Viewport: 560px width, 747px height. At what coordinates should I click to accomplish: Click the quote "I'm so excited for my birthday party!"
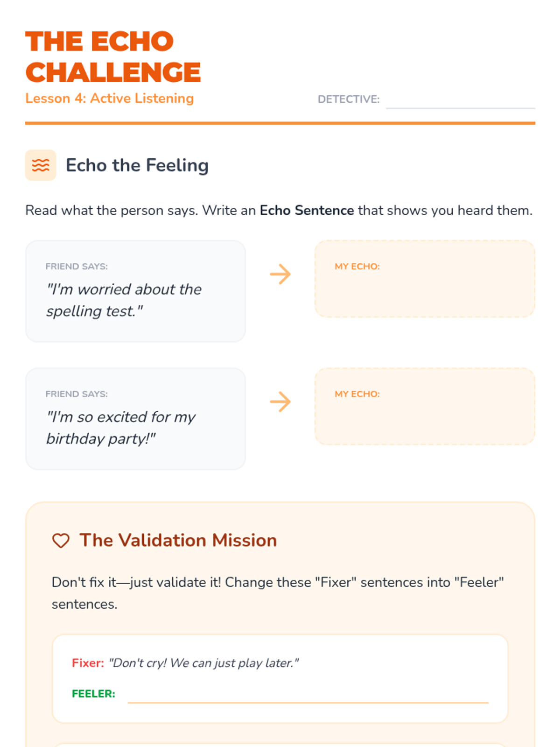click(x=121, y=428)
